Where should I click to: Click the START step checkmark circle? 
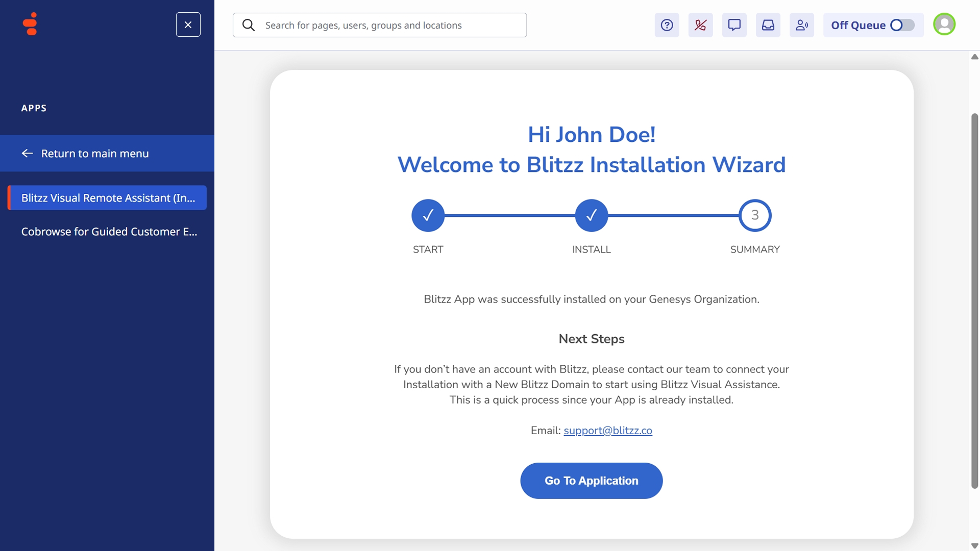[x=428, y=215]
